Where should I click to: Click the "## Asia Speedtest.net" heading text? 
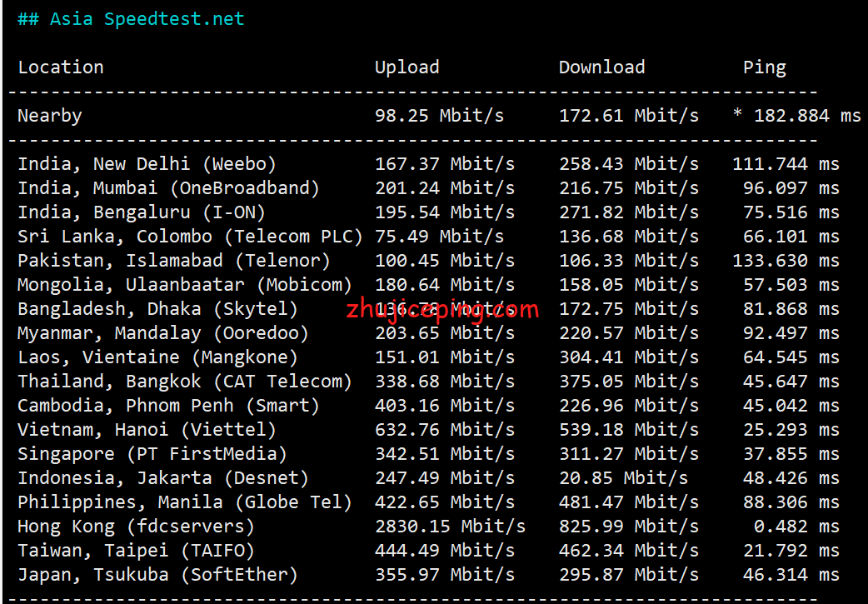pos(131,19)
